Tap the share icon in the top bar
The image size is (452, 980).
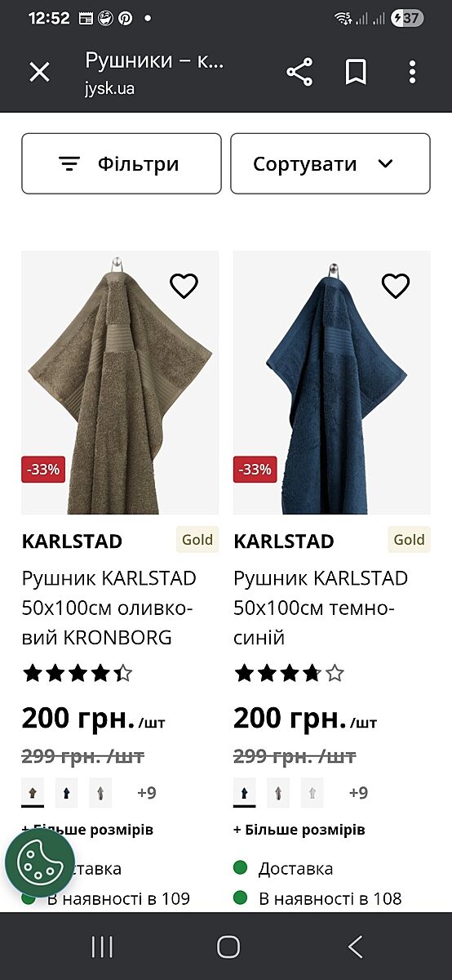click(x=300, y=72)
